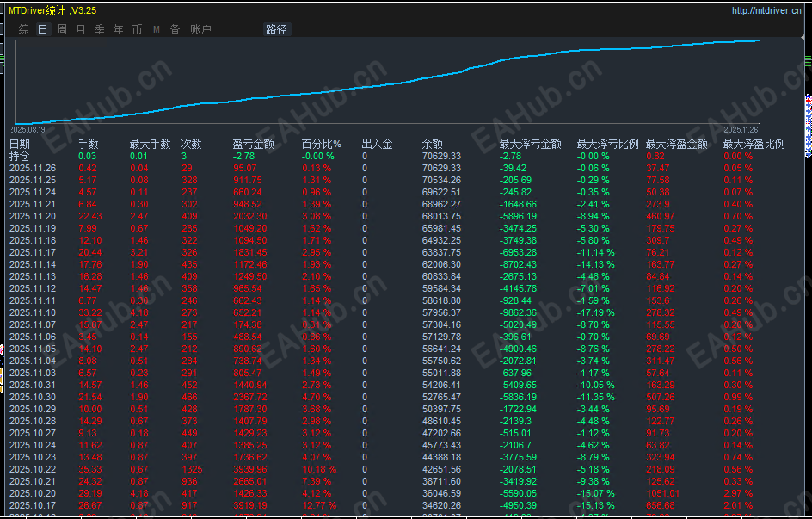Image resolution: width=812 pixels, height=519 pixels.
Task: Click the 2025.11.25 date cell
Action: (33, 180)
